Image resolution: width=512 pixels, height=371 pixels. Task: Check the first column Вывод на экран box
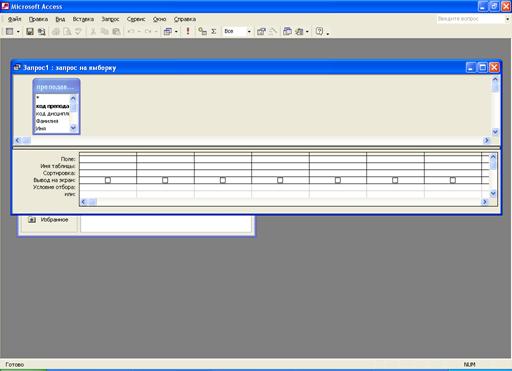point(108,180)
